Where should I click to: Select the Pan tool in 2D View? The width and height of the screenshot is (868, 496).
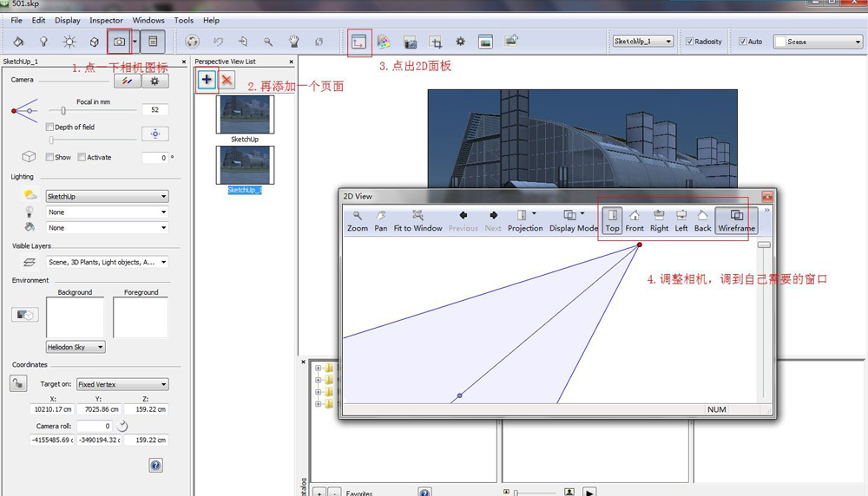[x=380, y=220]
